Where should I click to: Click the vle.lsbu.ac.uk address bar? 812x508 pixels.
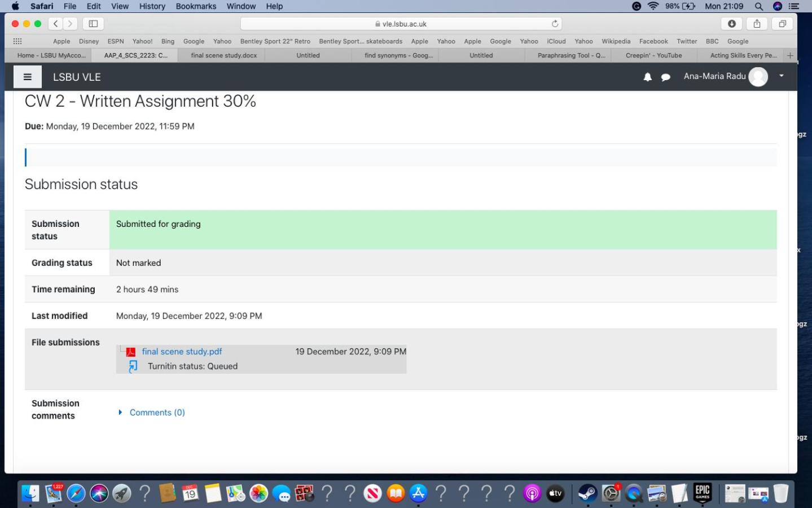(x=401, y=24)
